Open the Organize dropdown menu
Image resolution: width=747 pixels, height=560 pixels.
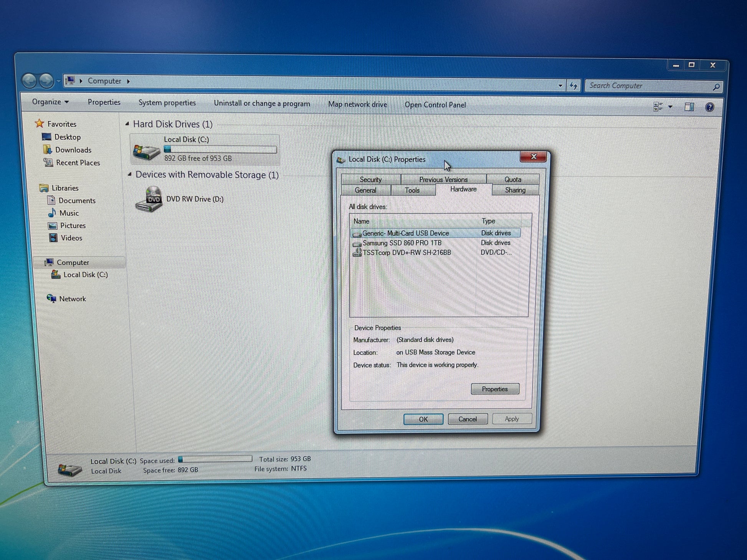tap(50, 102)
